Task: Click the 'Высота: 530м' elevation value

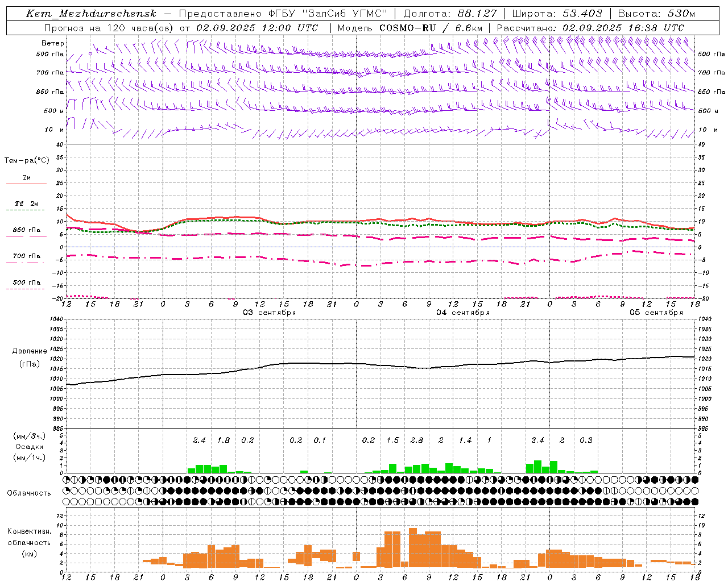Action: (x=656, y=14)
